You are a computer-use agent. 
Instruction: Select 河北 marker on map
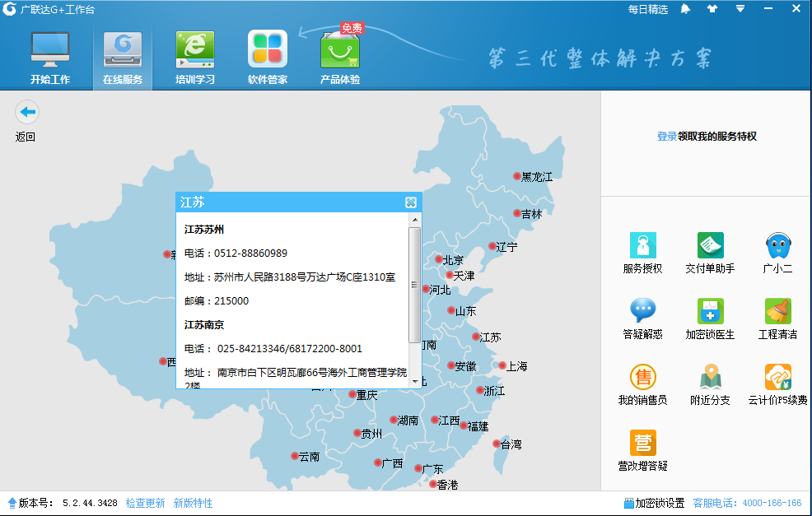(x=427, y=289)
